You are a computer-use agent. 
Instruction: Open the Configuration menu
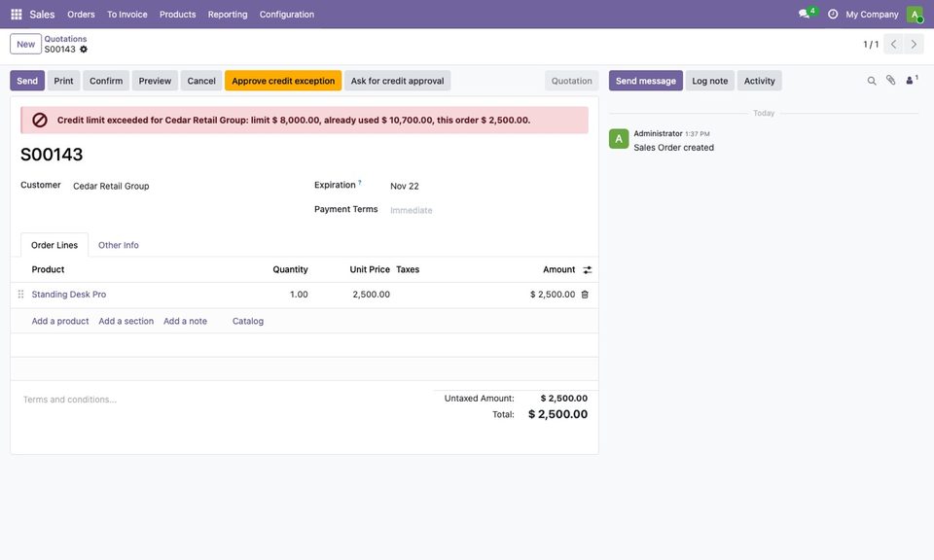point(286,15)
